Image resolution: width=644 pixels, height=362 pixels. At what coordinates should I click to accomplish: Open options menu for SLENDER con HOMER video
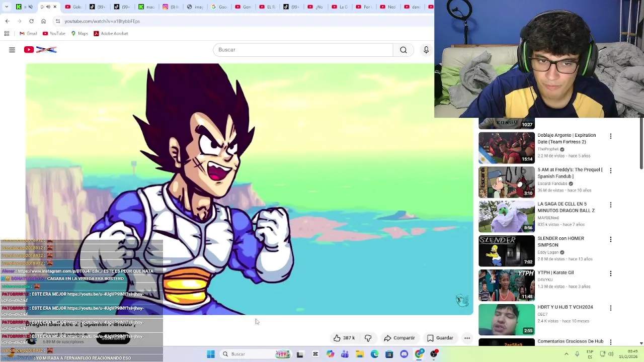611,239
